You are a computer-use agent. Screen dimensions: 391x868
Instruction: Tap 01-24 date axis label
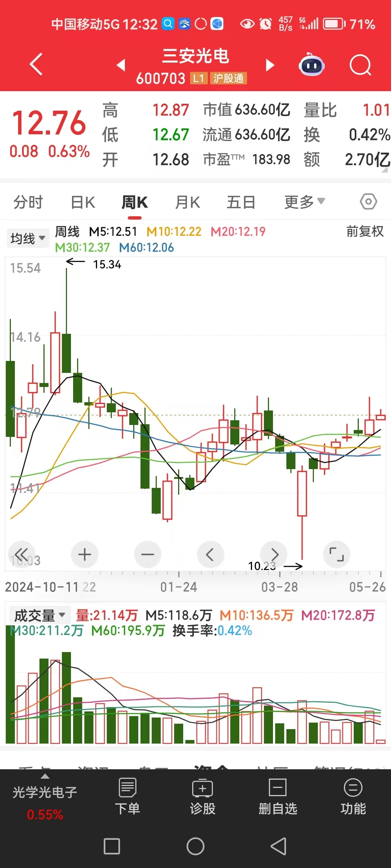coord(178,587)
